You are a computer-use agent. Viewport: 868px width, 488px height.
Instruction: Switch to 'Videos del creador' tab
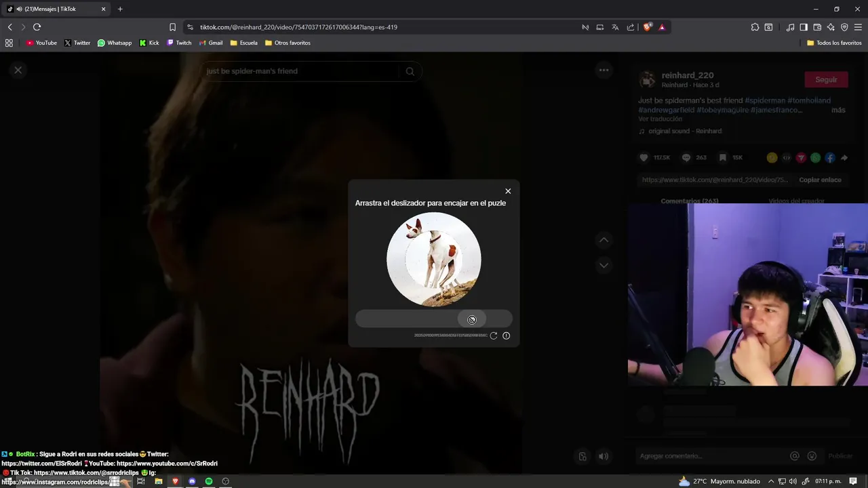[797, 201]
